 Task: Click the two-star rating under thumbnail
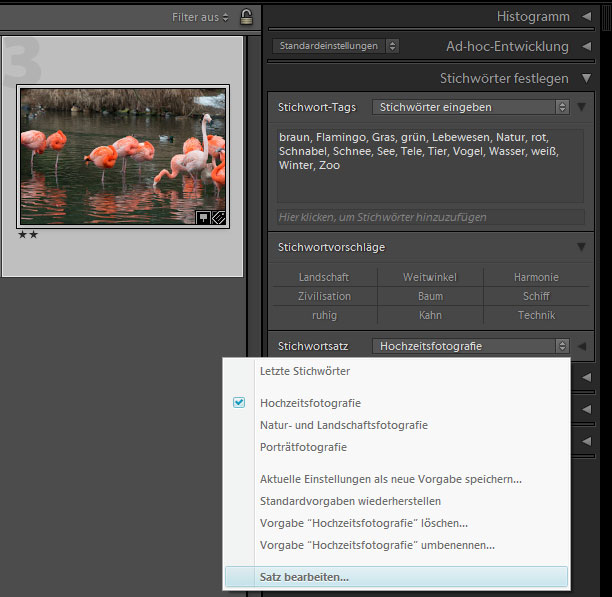28,235
